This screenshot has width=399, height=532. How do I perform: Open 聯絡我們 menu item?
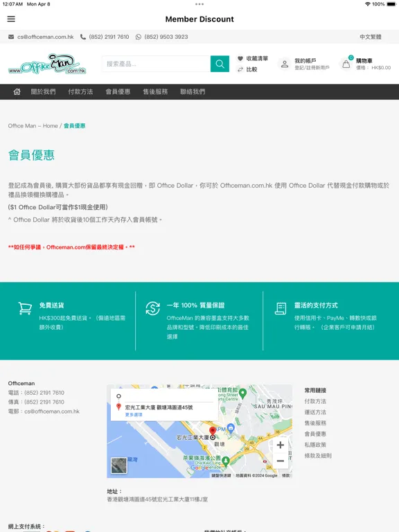(193, 91)
